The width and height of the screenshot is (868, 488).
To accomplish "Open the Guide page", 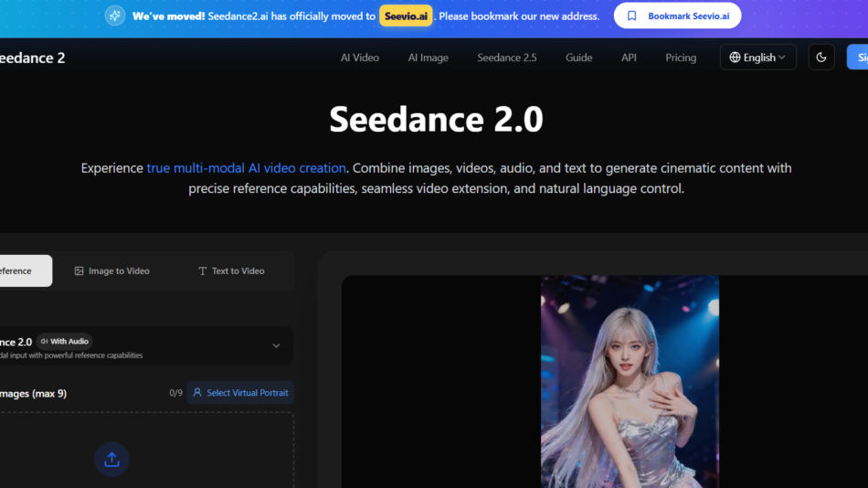I will (579, 58).
